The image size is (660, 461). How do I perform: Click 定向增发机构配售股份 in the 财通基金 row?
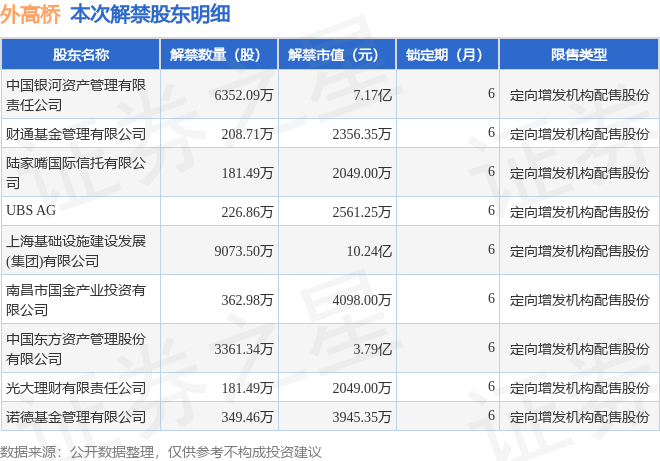[x=580, y=134]
